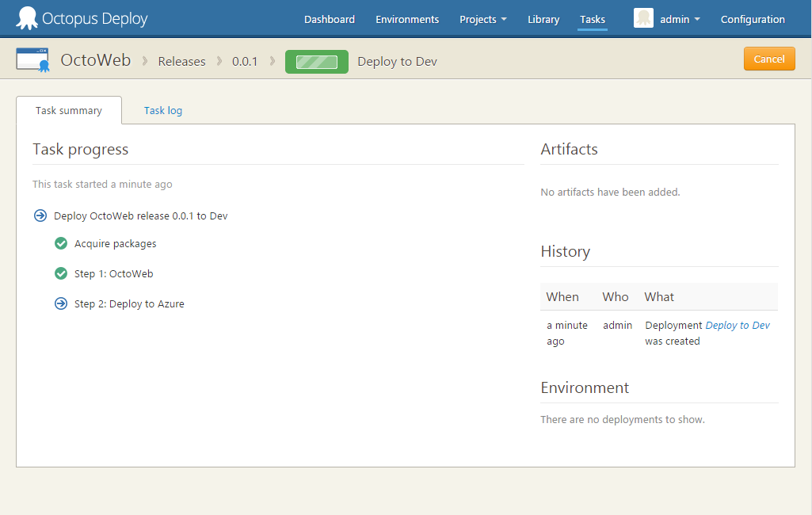The width and height of the screenshot is (812, 515).
Task: Open the Dashboard menu item
Action: (x=330, y=19)
